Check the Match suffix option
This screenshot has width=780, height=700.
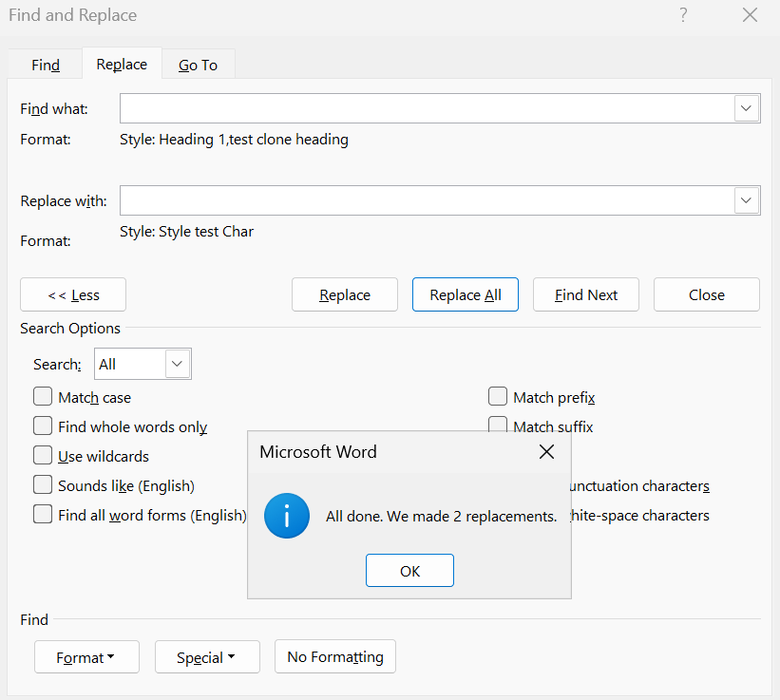[498, 424]
